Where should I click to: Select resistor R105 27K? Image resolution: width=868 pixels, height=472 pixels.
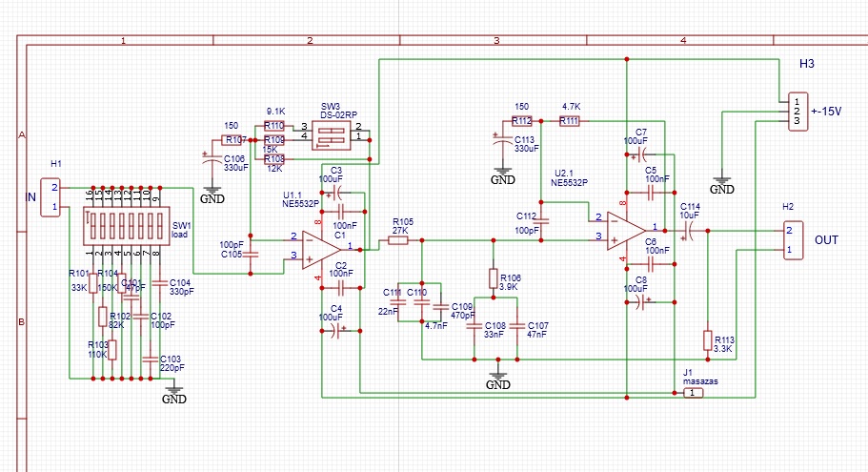pos(398,240)
